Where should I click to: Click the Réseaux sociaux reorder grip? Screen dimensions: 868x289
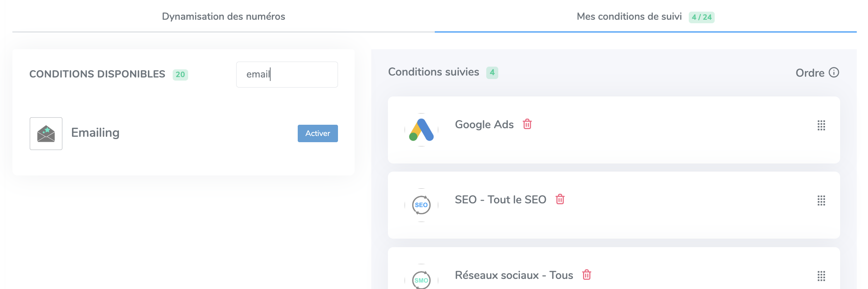point(821,276)
